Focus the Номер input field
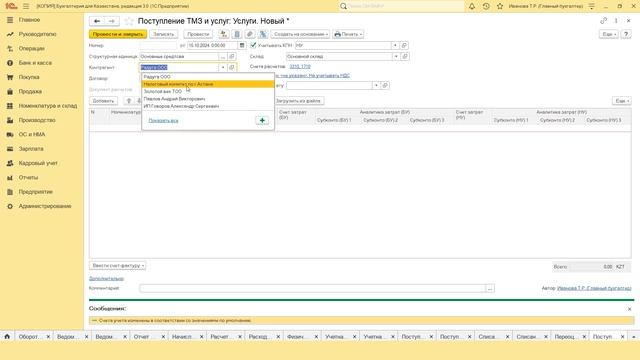 (158, 45)
